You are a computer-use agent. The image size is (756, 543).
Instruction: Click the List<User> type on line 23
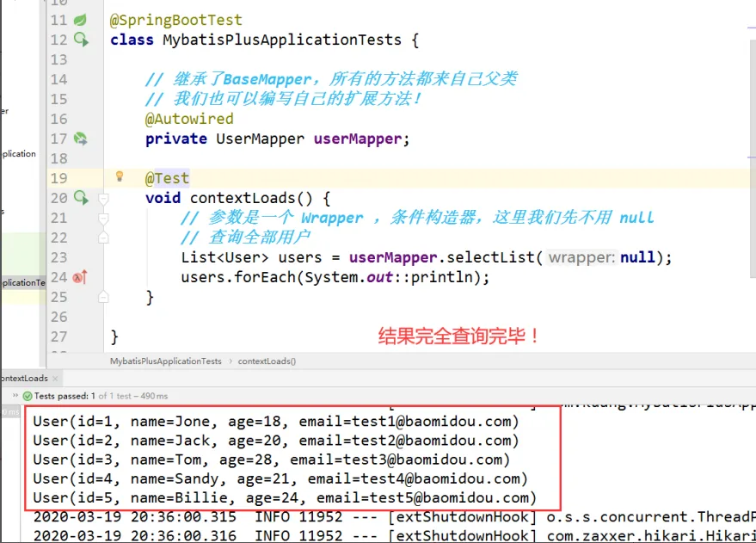[x=224, y=257]
